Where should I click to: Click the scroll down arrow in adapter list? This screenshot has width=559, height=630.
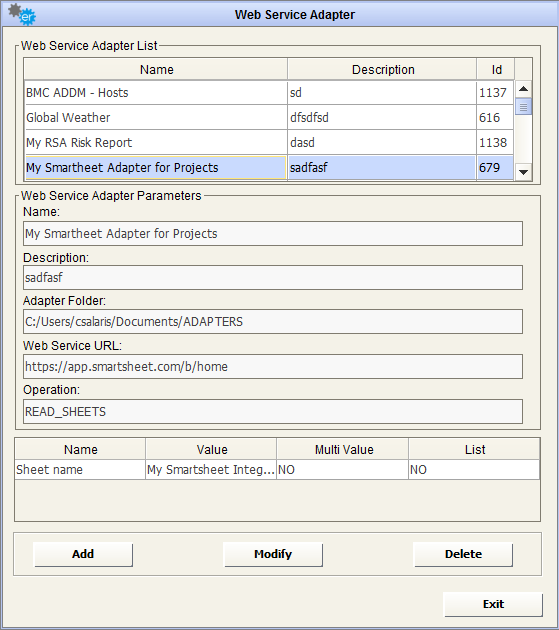tap(523, 172)
